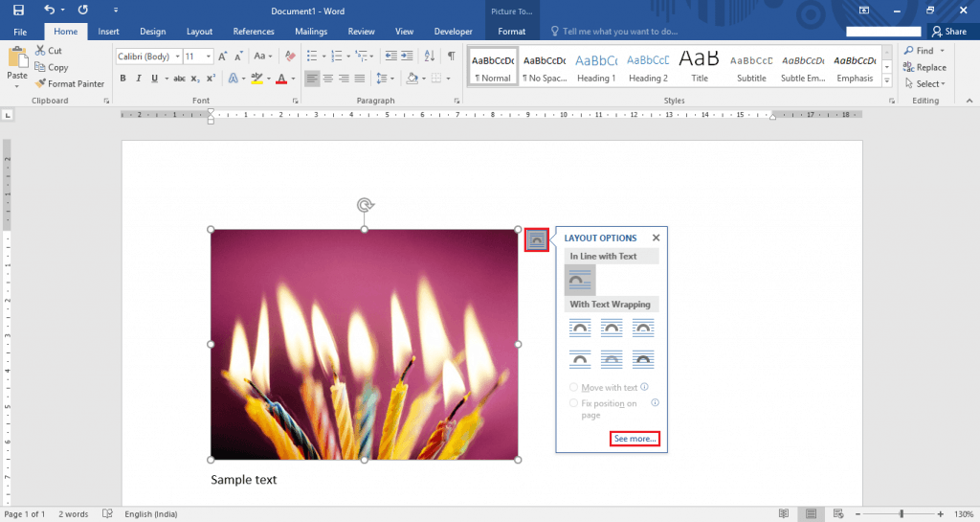Image resolution: width=980 pixels, height=522 pixels.
Task: Align text left
Action: pos(312,79)
